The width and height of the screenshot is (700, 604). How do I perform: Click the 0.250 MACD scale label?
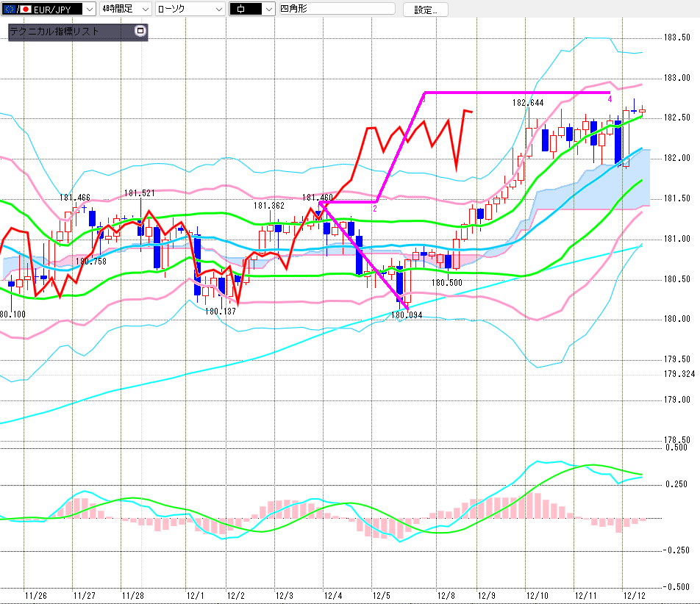pos(676,484)
